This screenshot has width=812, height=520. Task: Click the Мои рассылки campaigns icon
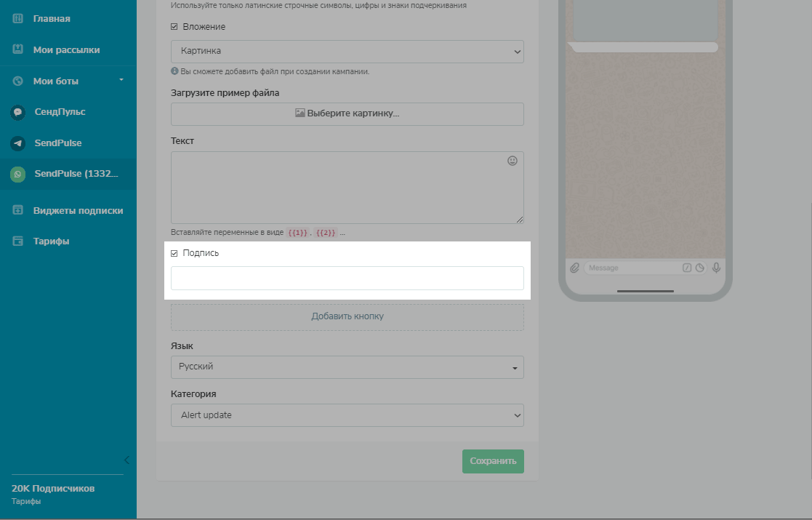[18, 50]
